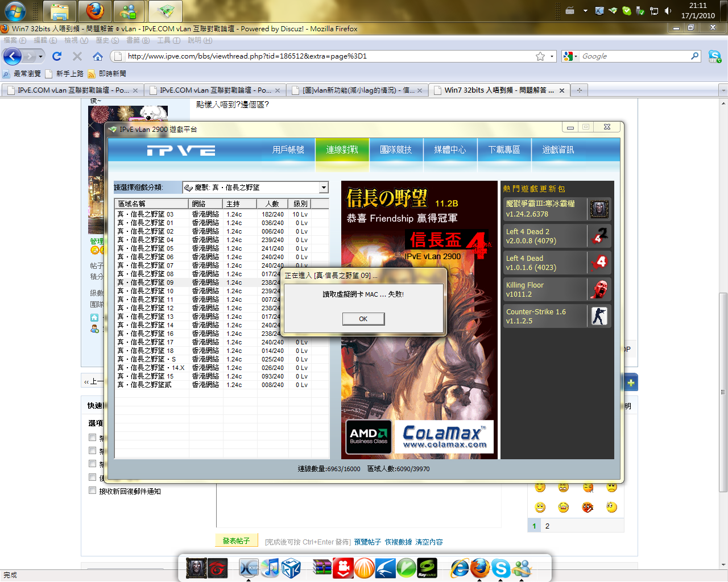Click the 預覽帖子 link
The width and height of the screenshot is (728, 582).
(367, 542)
